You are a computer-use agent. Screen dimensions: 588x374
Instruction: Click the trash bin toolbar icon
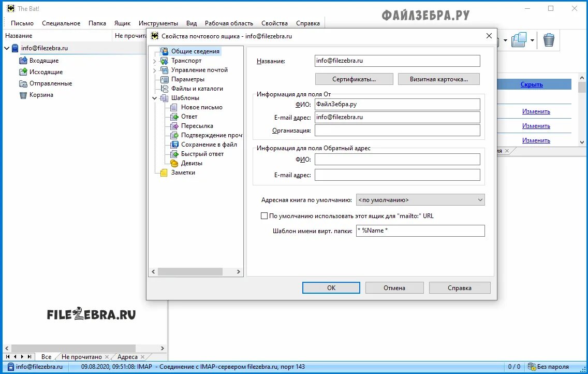[549, 39]
